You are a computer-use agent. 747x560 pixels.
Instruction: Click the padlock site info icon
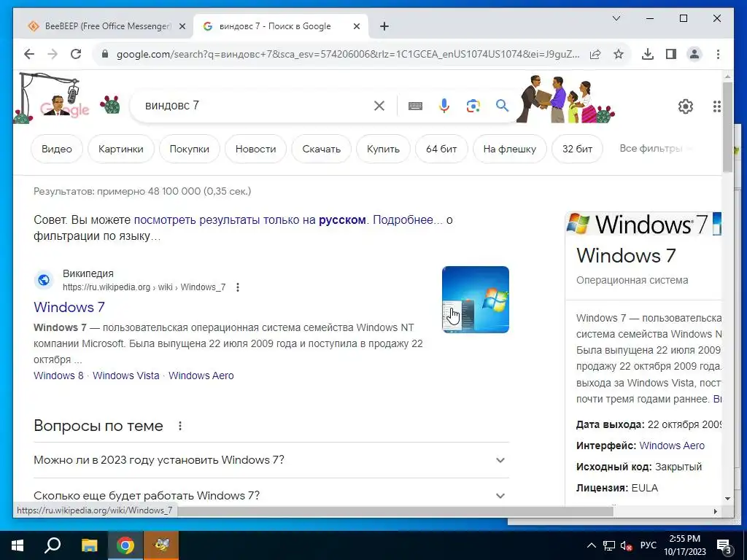[105, 54]
